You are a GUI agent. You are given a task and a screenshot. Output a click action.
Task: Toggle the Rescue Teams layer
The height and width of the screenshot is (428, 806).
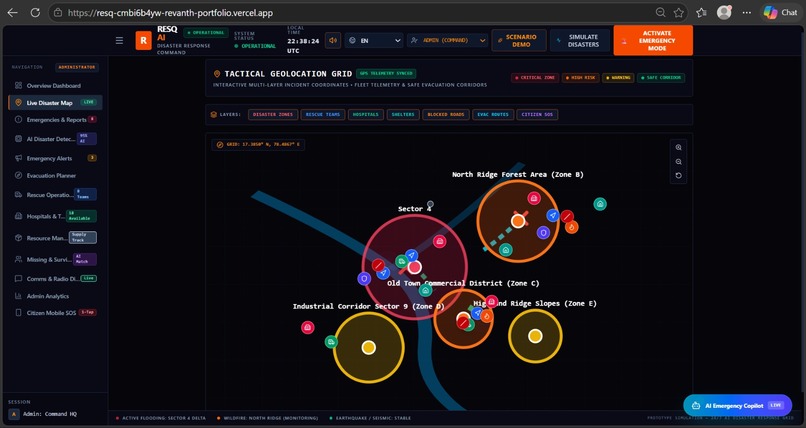pos(323,115)
